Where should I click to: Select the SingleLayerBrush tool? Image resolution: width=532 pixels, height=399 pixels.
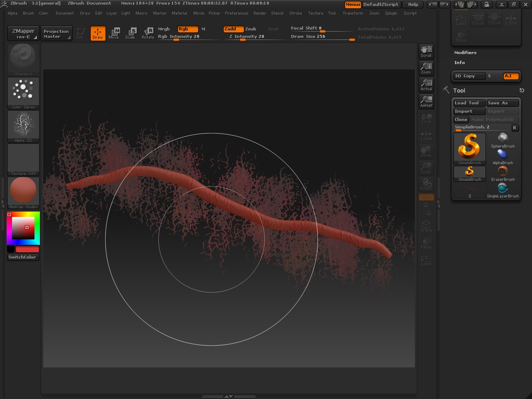(502, 190)
